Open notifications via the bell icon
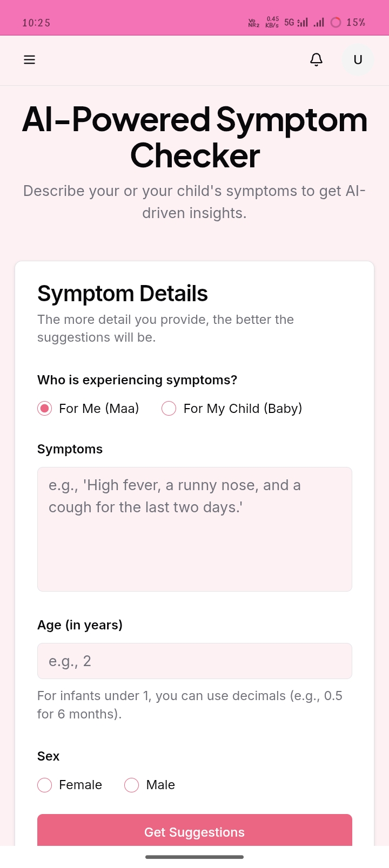 point(317,60)
